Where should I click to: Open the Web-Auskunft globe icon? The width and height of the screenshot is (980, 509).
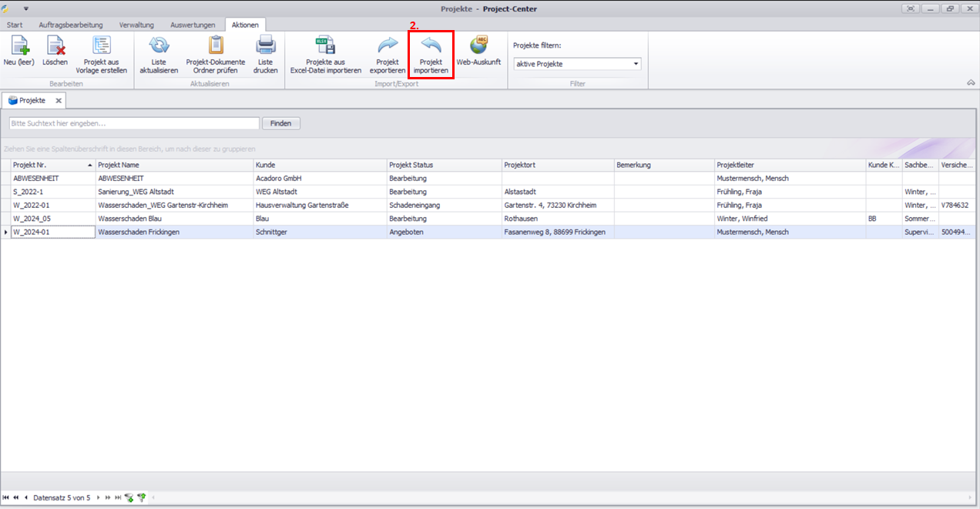(478, 48)
